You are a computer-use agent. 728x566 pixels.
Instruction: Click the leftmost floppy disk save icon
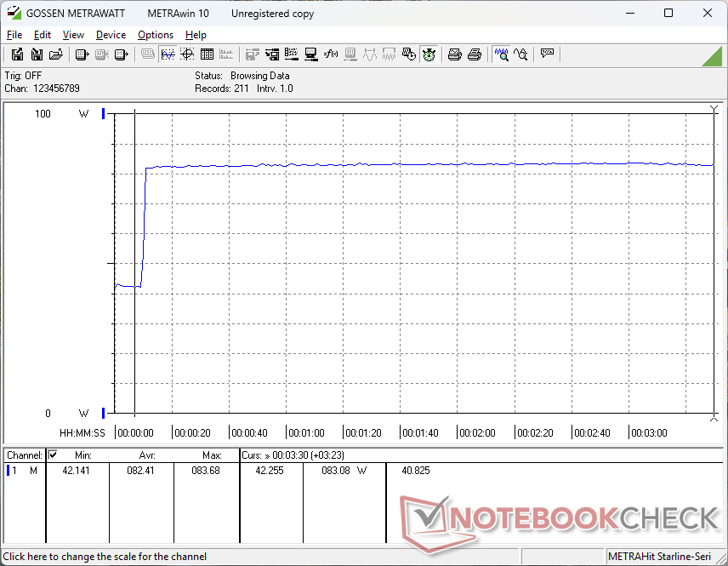(x=17, y=54)
